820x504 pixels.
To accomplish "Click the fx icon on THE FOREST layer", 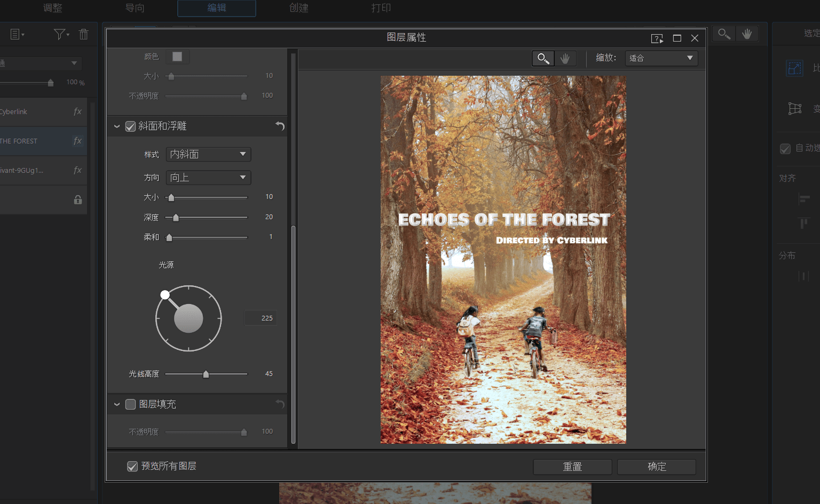I will [x=77, y=141].
